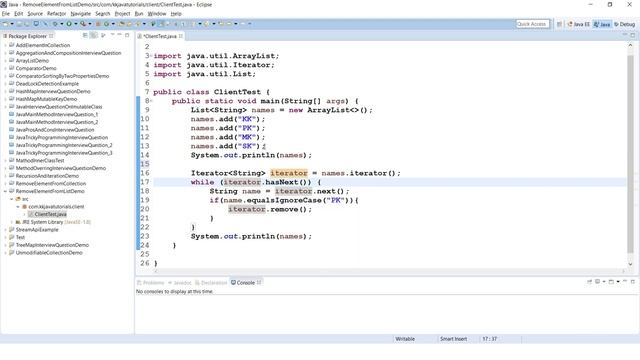
Task: Open the Run menu
Action: point(139,13)
